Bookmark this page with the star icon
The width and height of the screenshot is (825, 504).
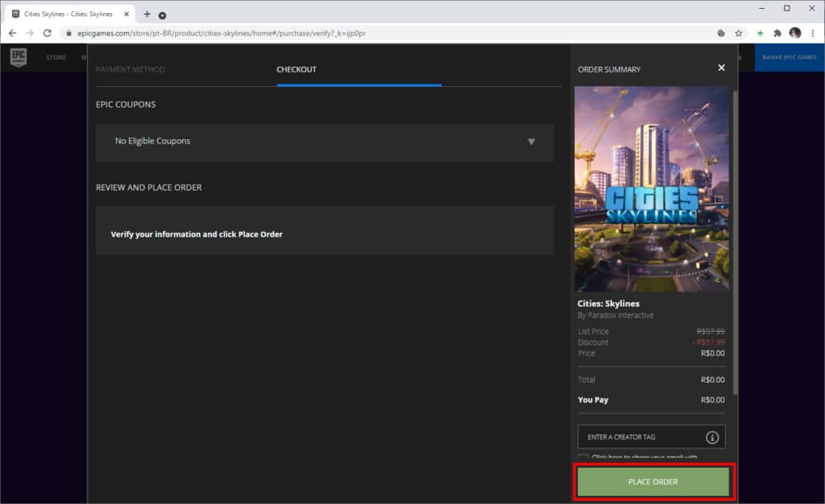[x=739, y=33]
